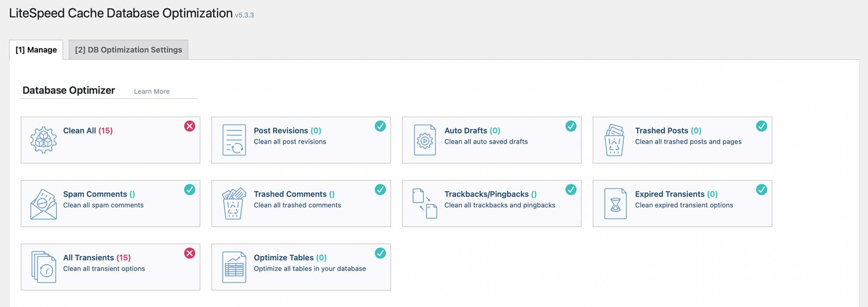Click the red X status on Clean All
Screen dimensions: 868x307
(x=190, y=126)
